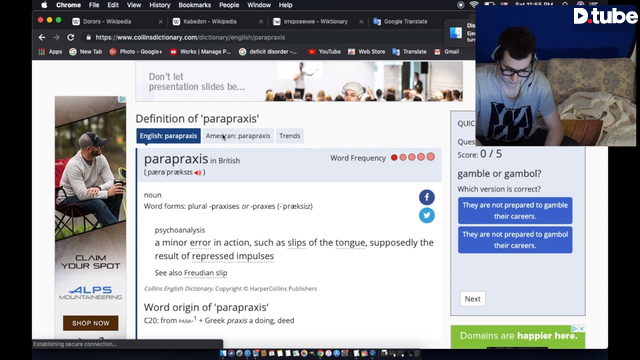Open the Window menu
Viewport: 640px width, 360px height.
click(259, 5)
